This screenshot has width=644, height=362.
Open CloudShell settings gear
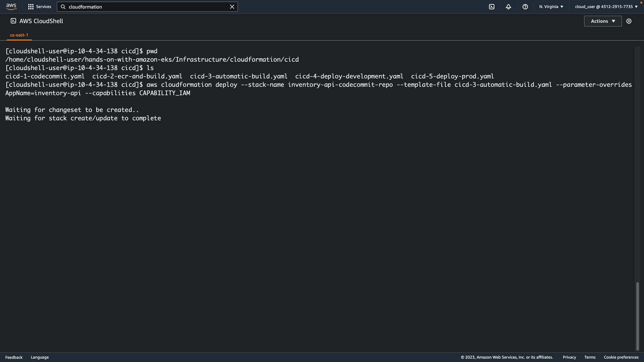629,21
